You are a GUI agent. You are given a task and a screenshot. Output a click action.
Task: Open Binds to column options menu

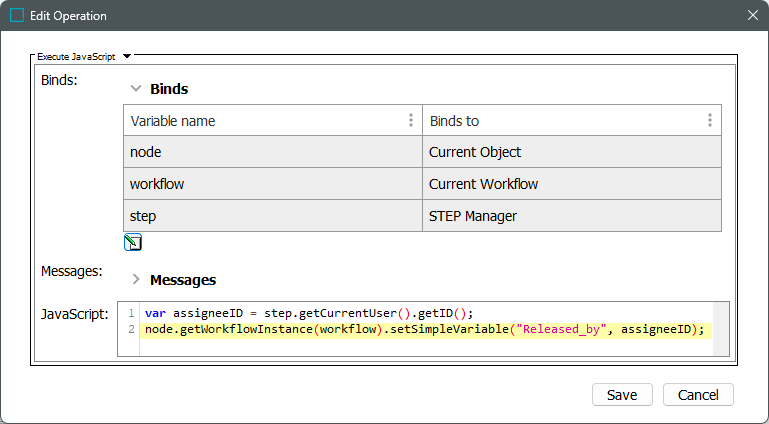click(709, 120)
